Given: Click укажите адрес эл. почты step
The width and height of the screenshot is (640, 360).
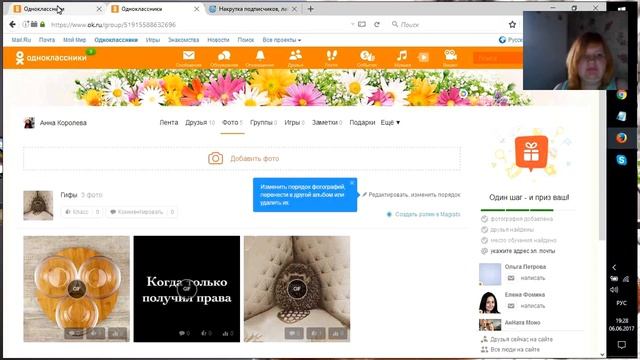Looking at the screenshot, I should pos(522,251).
